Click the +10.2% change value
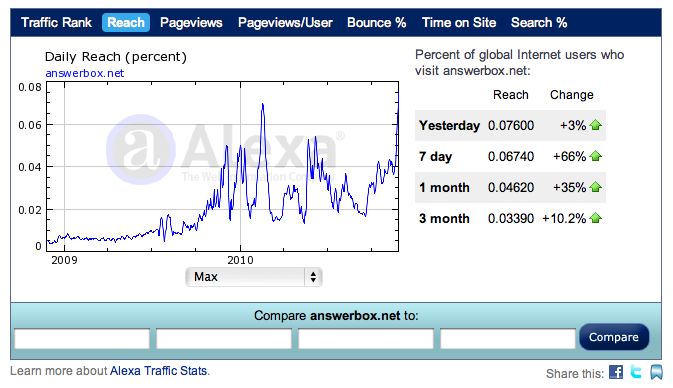The height and width of the screenshot is (388, 673). (564, 218)
